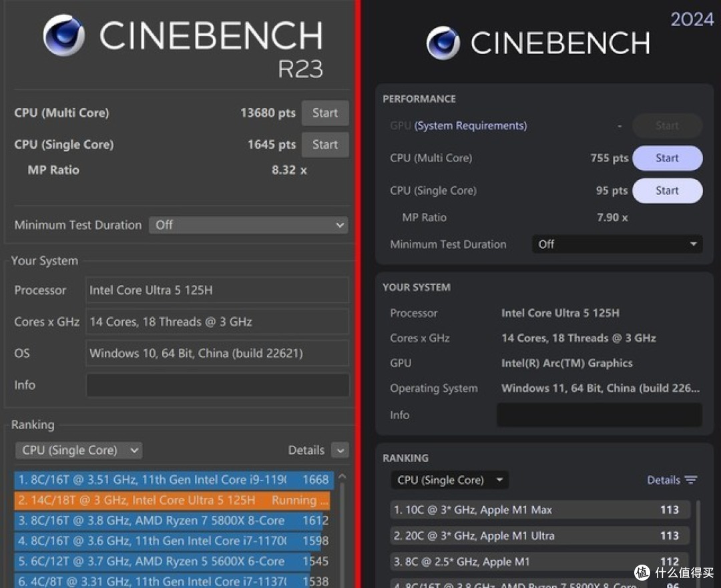The height and width of the screenshot is (588, 721).
Task: Start the 2024 CPU Single Core test
Action: point(667,190)
